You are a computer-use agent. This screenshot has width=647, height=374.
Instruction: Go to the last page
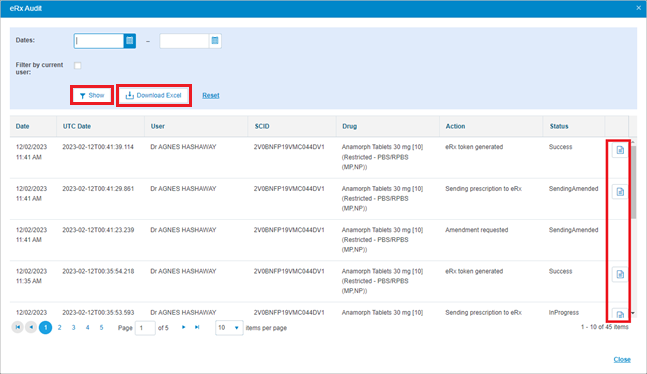[197, 327]
